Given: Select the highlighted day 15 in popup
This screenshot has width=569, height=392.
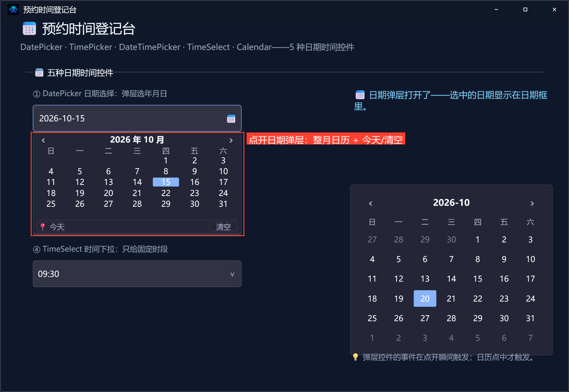Looking at the screenshot, I should point(166,182).
